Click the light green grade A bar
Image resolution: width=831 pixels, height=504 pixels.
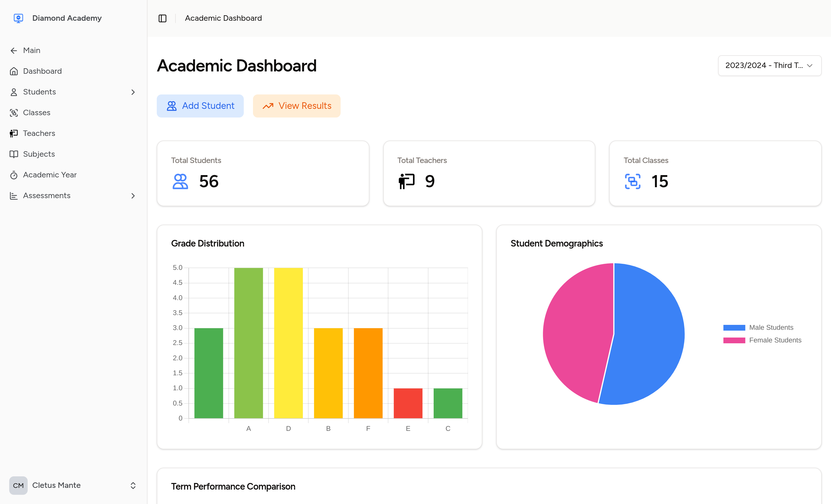coord(249,343)
